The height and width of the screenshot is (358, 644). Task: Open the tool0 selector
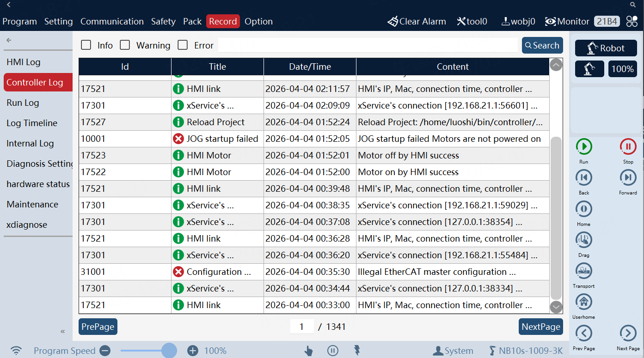pyautogui.click(x=472, y=22)
